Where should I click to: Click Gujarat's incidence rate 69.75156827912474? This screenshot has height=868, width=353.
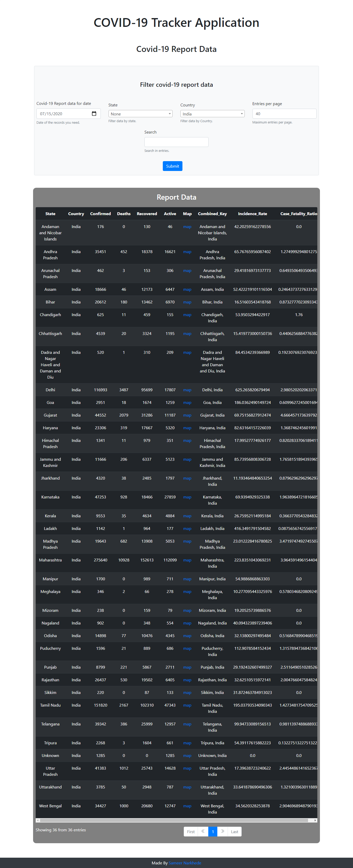252,415
